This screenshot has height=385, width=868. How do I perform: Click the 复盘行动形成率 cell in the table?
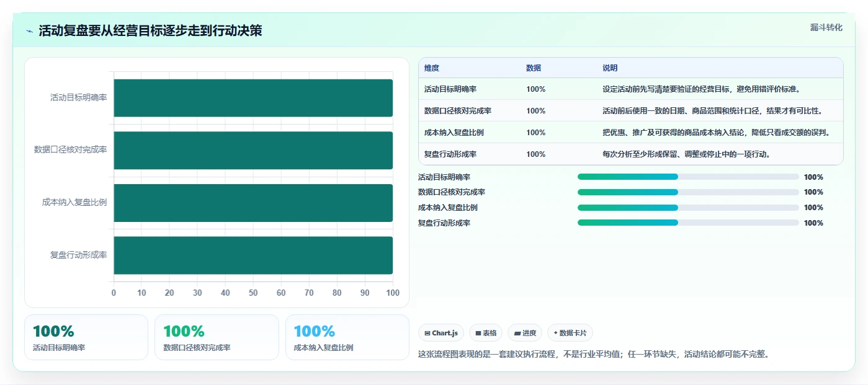(450, 154)
